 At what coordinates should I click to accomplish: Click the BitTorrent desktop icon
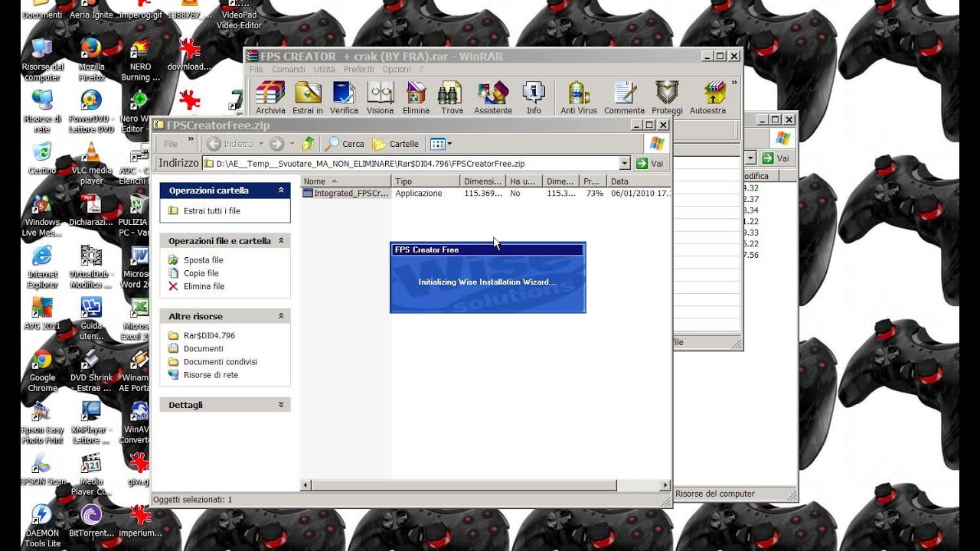[x=91, y=521]
